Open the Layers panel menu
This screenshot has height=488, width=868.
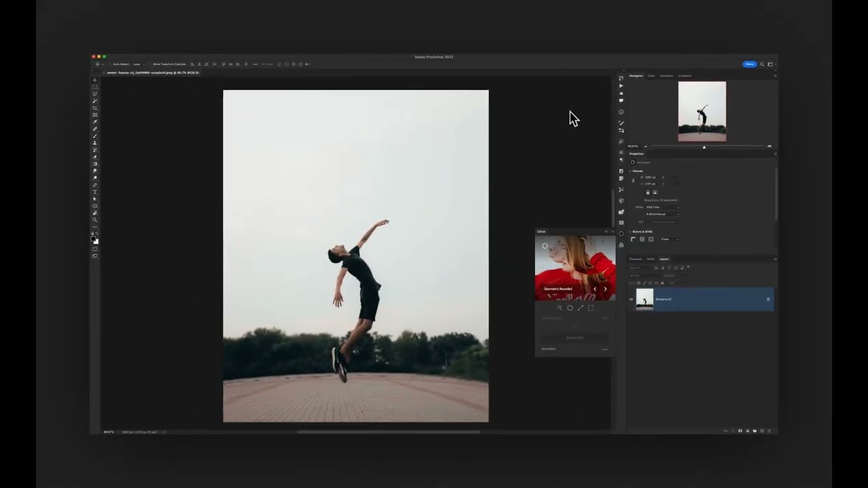[775, 259]
